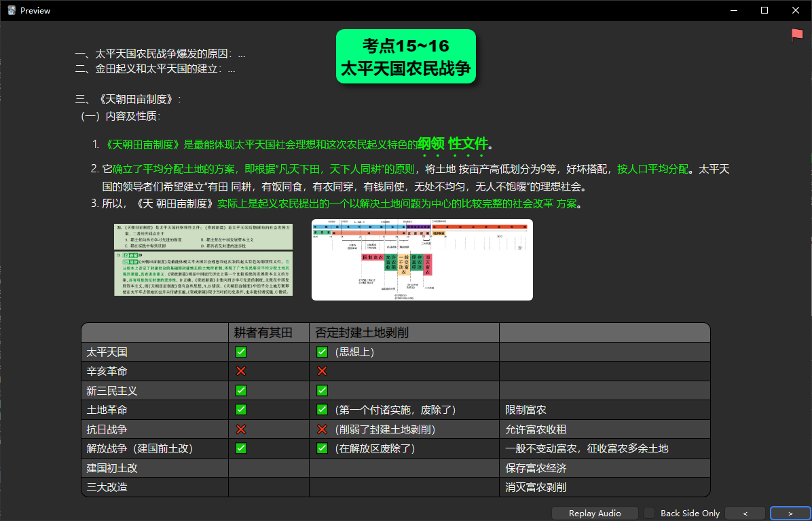Open the question 21 multiple-choice image
This screenshot has width=812, height=521.
203,235
